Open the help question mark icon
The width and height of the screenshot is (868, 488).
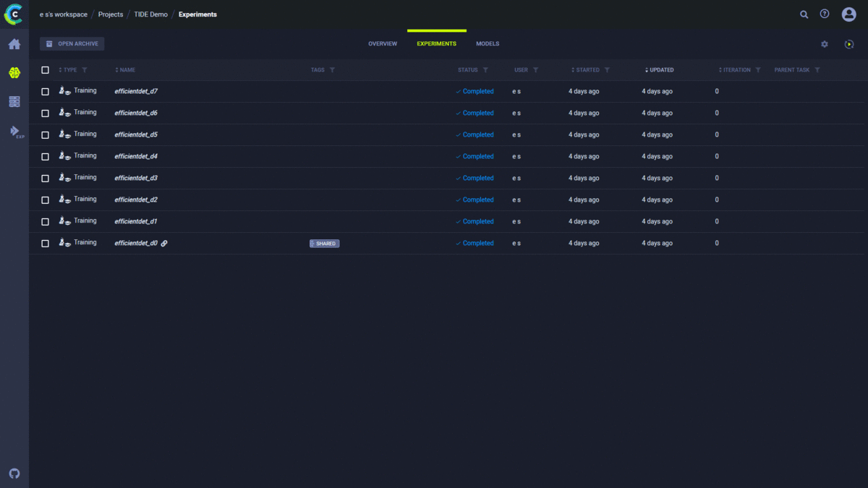coord(825,14)
